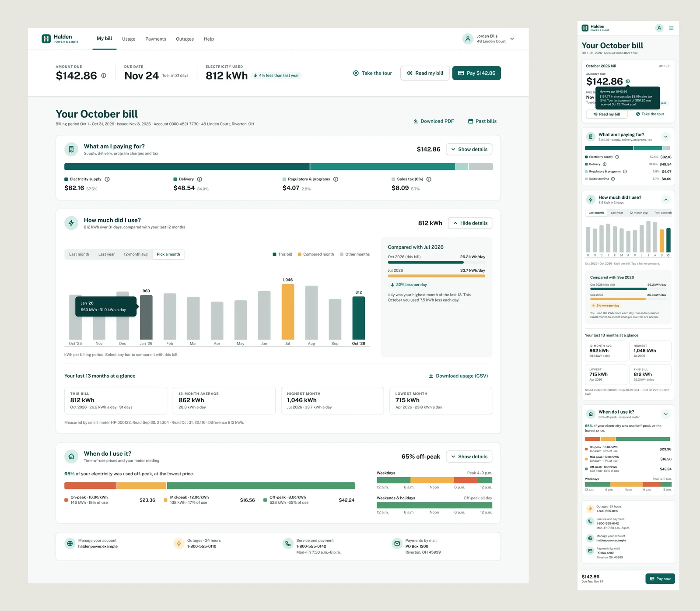Select 12-month avg in mobile usage chart

(x=638, y=213)
